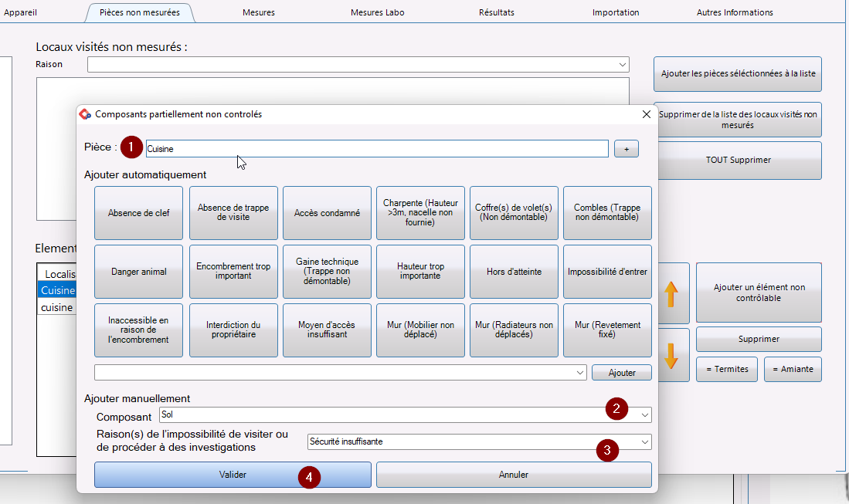
Task: Select Inaccessible en raison de l'encombrement
Action: point(138,330)
